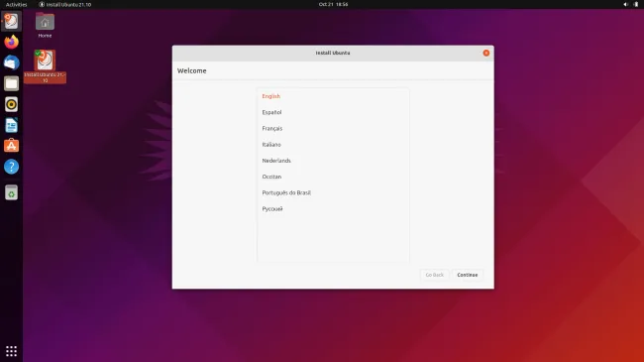
Task: Select Português do Brasil language
Action: tap(333, 192)
